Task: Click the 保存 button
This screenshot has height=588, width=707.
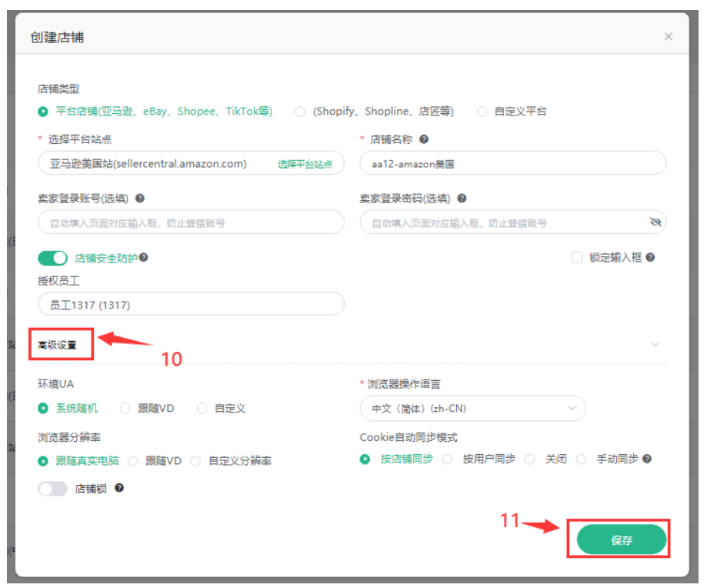Action: [621, 540]
